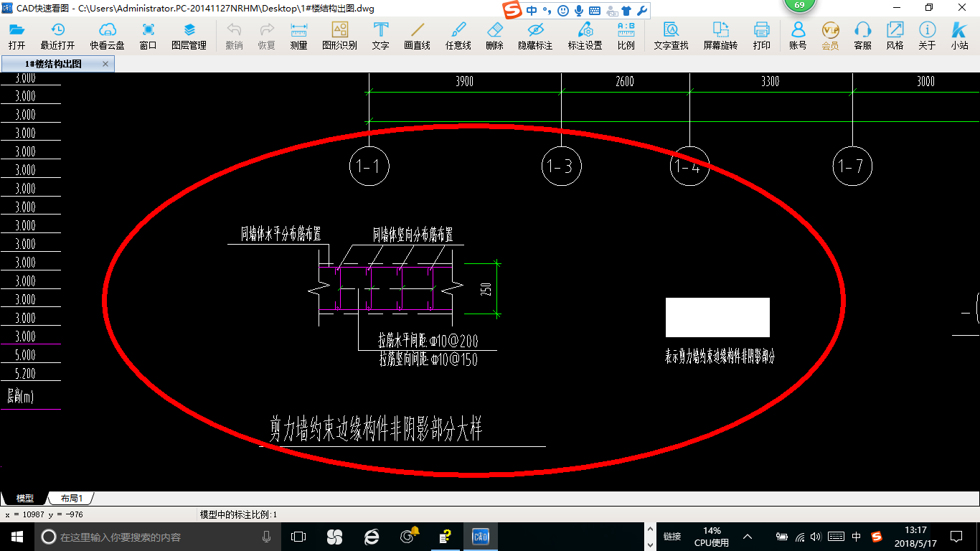Click the white legend rectangle
Viewport: 980px width, 551px height.
[717, 317]
